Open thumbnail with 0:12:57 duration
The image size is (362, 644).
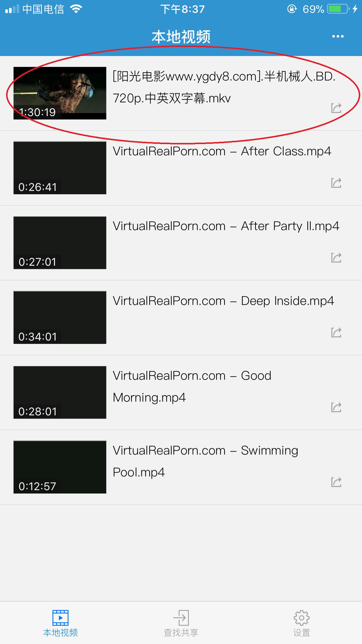click(x=60, y=467)
